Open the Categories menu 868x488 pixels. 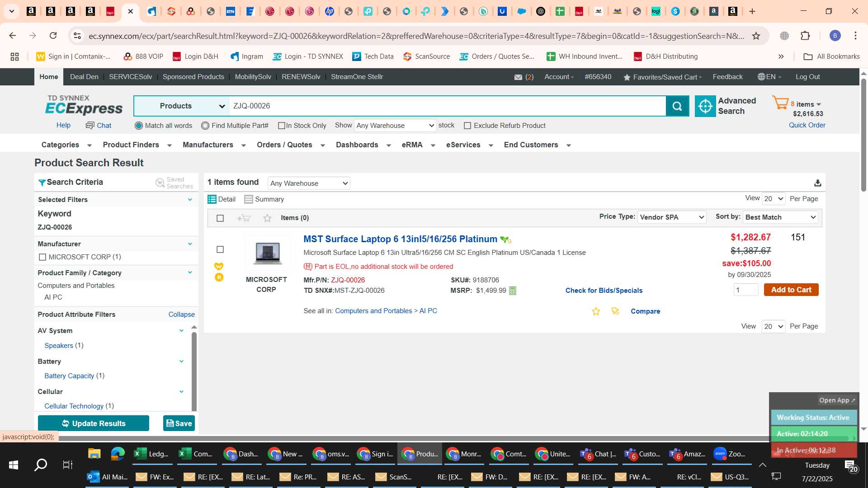66,145
